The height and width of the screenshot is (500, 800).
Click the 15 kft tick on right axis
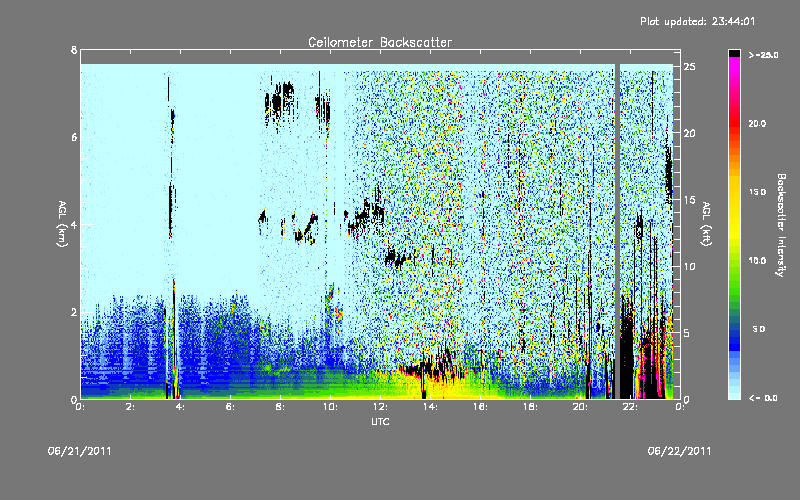[x=690, y=200]
